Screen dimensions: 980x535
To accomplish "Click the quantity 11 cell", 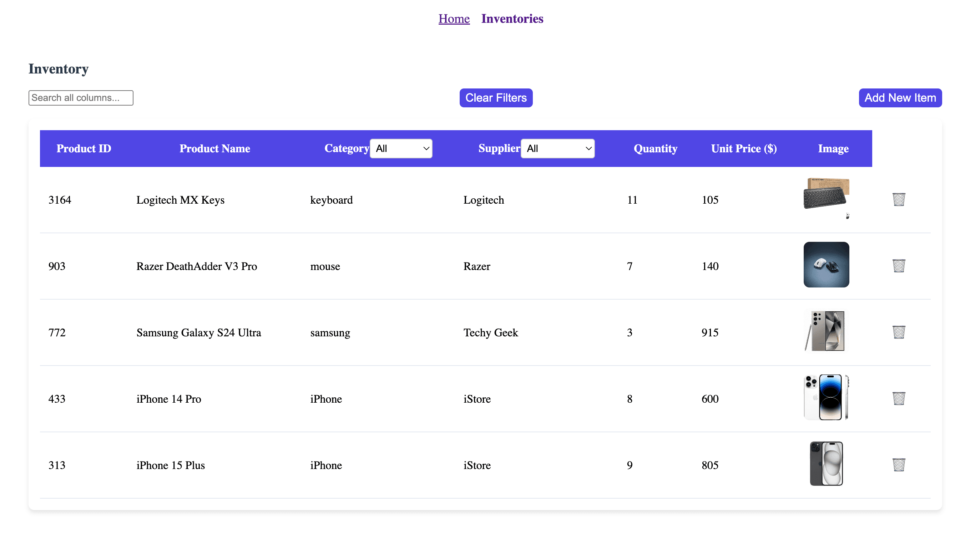I will click(x=632, y=200).
